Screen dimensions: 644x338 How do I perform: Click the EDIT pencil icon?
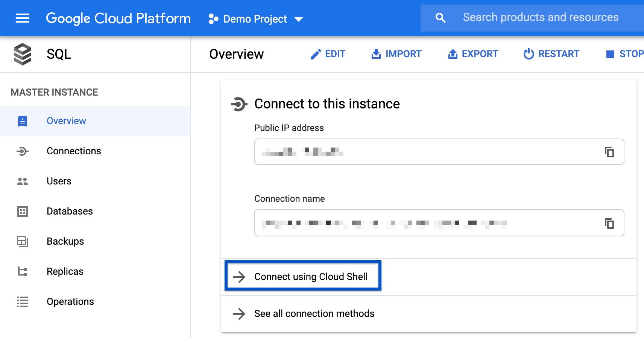[316, 54]
